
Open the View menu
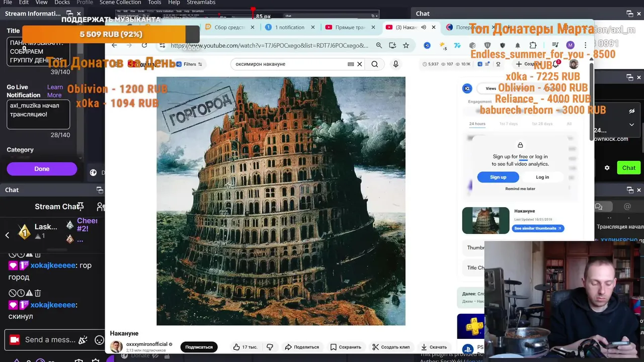[41, 3]
